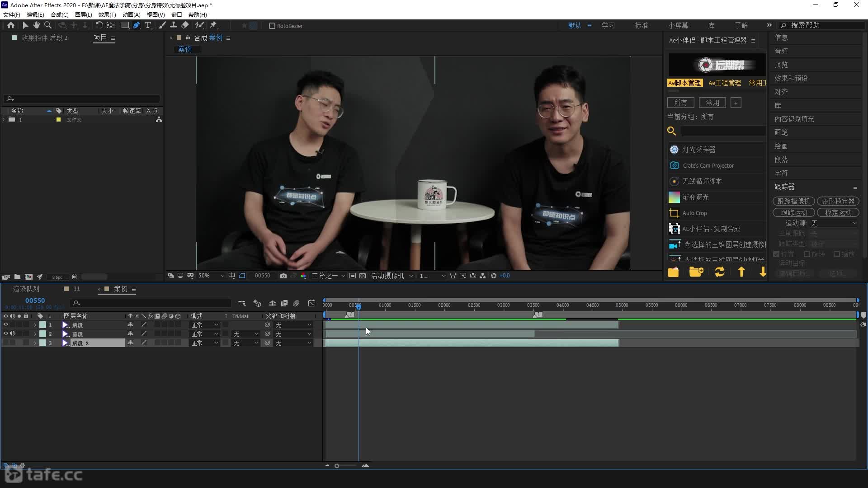Open the 动画(A) menu
Viewport: 868px width, 488px height.
pos(131,14)
